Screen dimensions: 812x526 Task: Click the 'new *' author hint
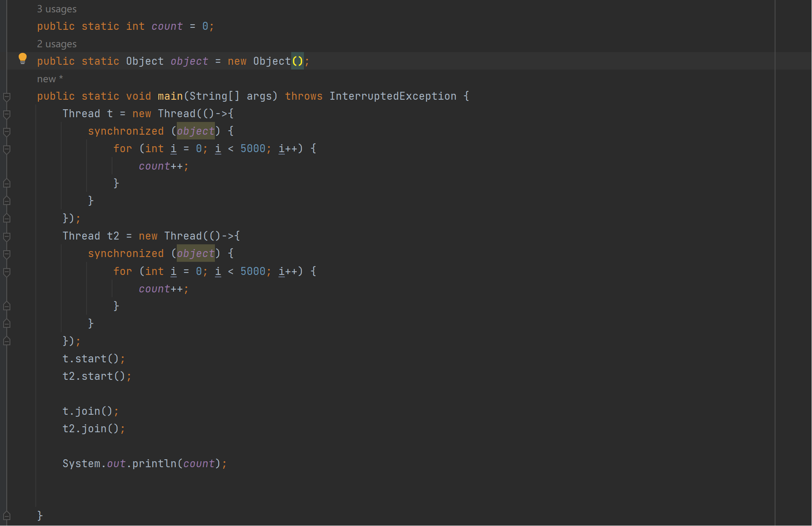tap(50, 79)
